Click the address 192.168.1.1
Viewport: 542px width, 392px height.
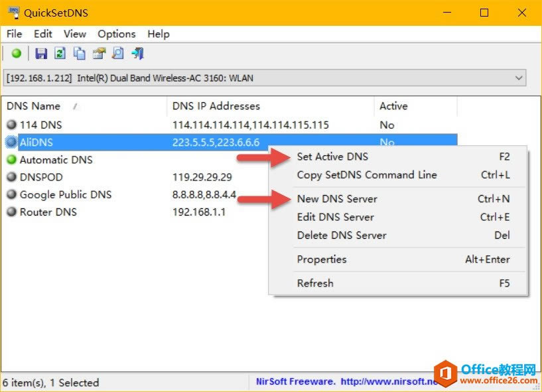[x=199, y=212]
